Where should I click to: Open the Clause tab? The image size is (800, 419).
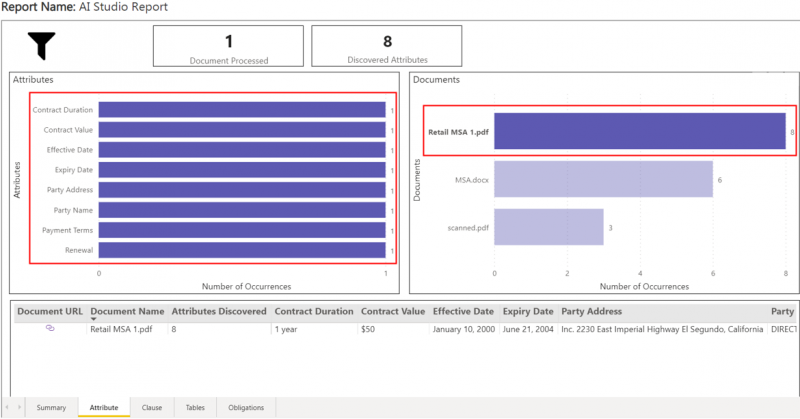point(152,408)
